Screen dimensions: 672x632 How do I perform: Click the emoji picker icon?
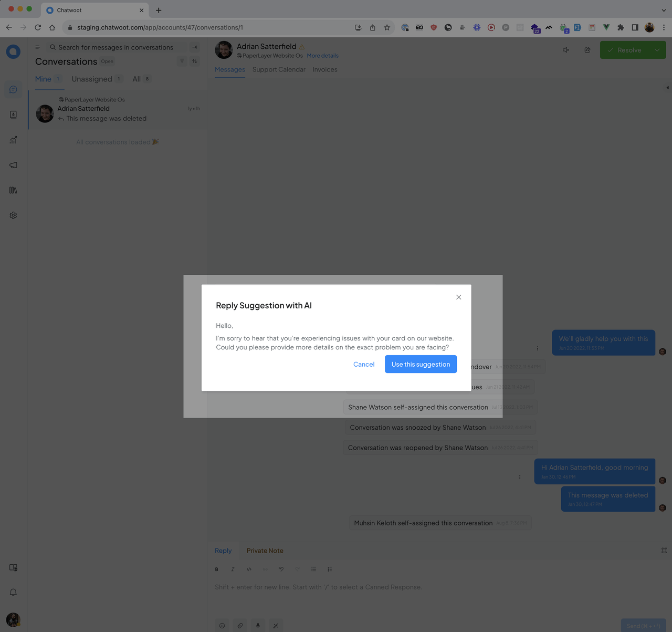(x=222, y=625)
